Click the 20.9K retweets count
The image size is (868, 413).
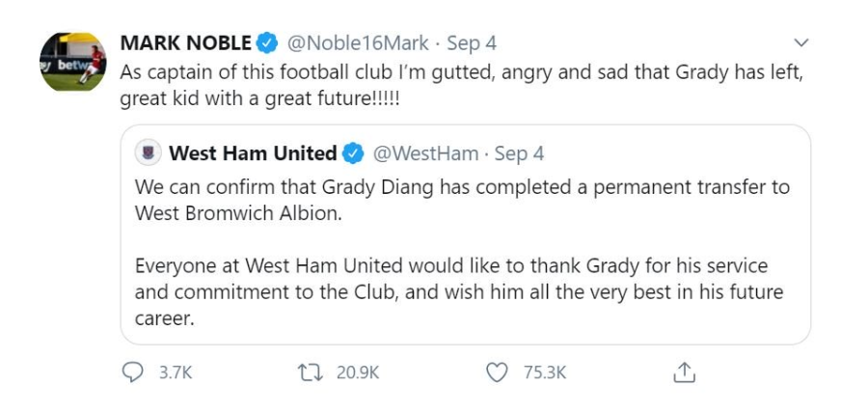359,373
